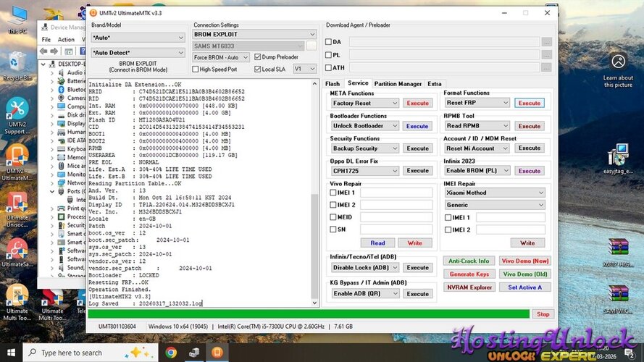This screenshot has height=362, width=644.
Task: Click the Learn about this picture icon
Action: (x=618, y=62)
